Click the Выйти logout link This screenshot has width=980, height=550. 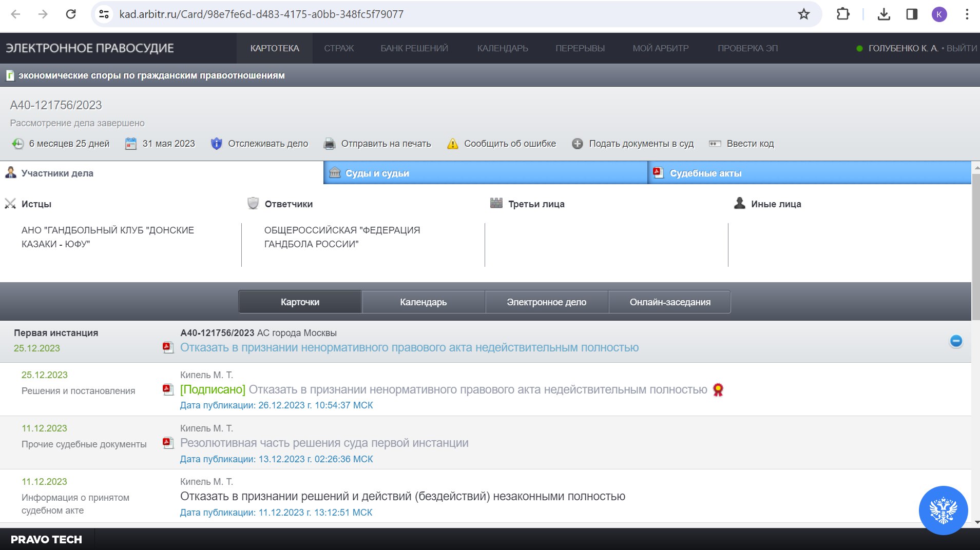962,48
